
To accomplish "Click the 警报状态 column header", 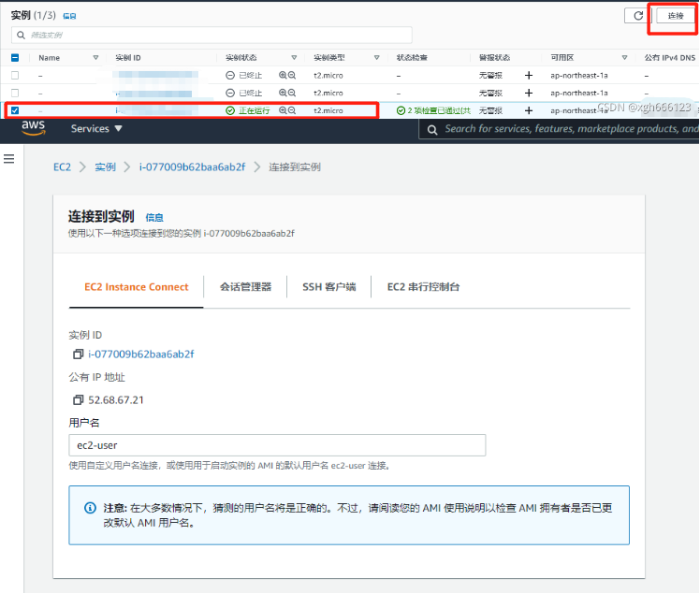I will (x=494, y=58).
